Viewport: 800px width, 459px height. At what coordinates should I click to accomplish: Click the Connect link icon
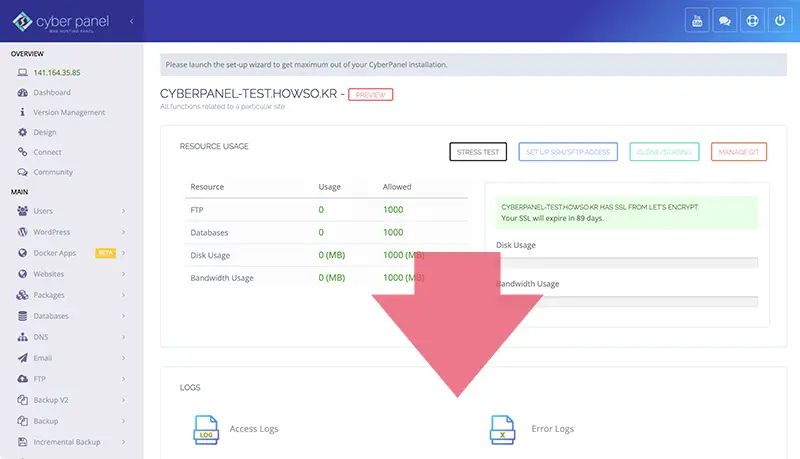click(22, 152)
